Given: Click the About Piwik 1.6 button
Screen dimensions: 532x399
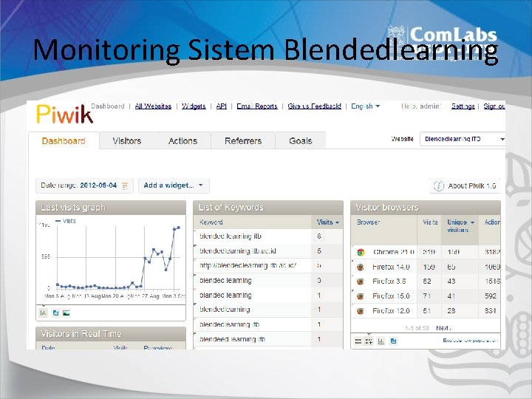Looking at the screenshot, I should click(465, 186).
